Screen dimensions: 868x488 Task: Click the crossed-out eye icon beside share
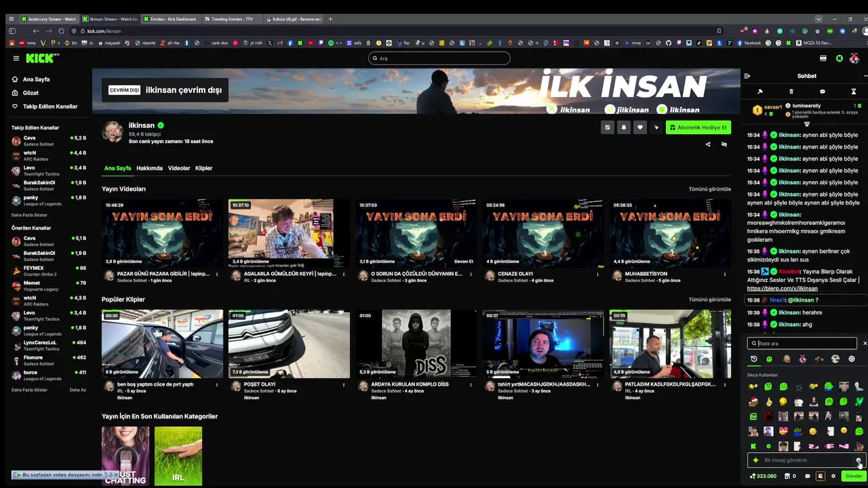[724, 144]
